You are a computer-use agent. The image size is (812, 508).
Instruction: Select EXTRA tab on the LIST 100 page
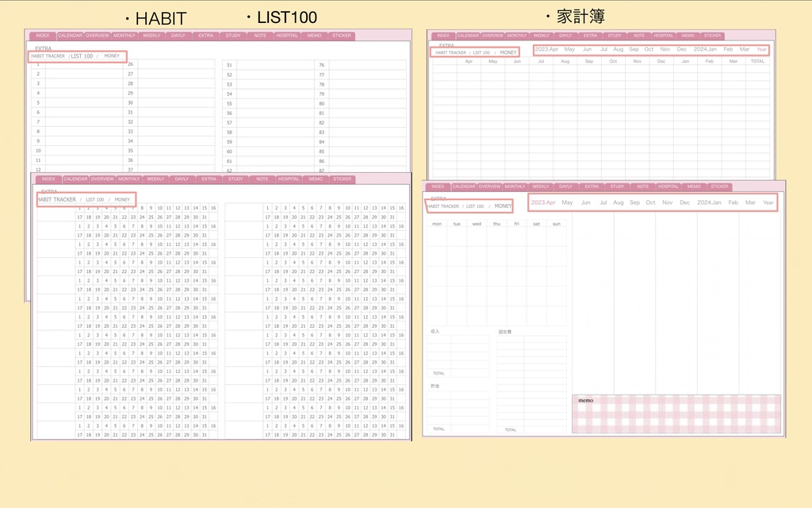pos(205,36)
